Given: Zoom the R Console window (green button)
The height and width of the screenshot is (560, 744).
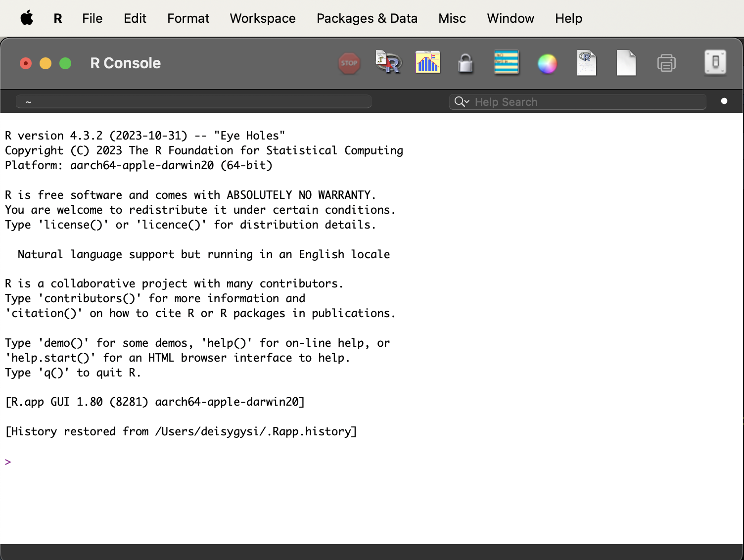Looking at the screenshot, I should click(65, 63).
